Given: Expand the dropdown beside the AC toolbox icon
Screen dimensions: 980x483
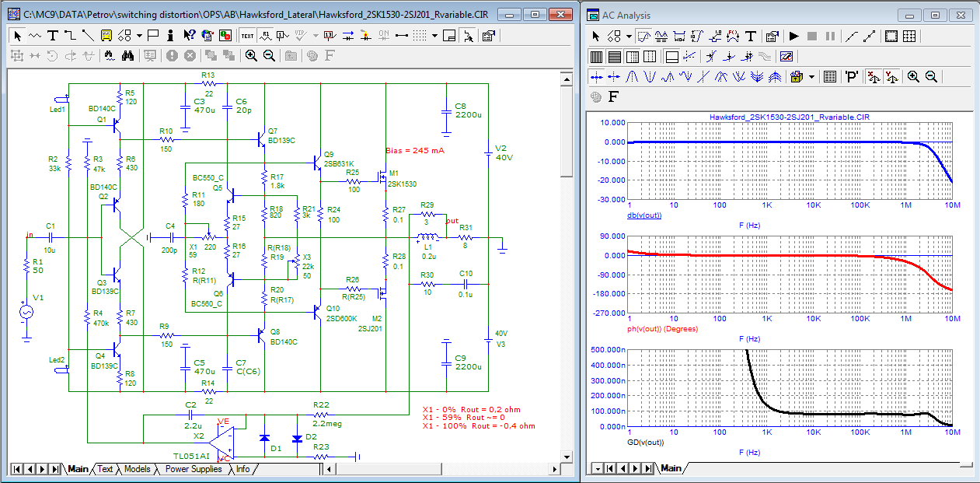Looking at the screenshot, I should click(811, 76).
